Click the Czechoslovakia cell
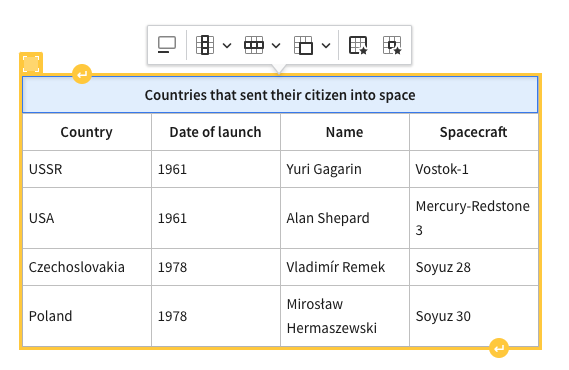The width and height of the screenshot is (569, 370). tap(87, 267)
